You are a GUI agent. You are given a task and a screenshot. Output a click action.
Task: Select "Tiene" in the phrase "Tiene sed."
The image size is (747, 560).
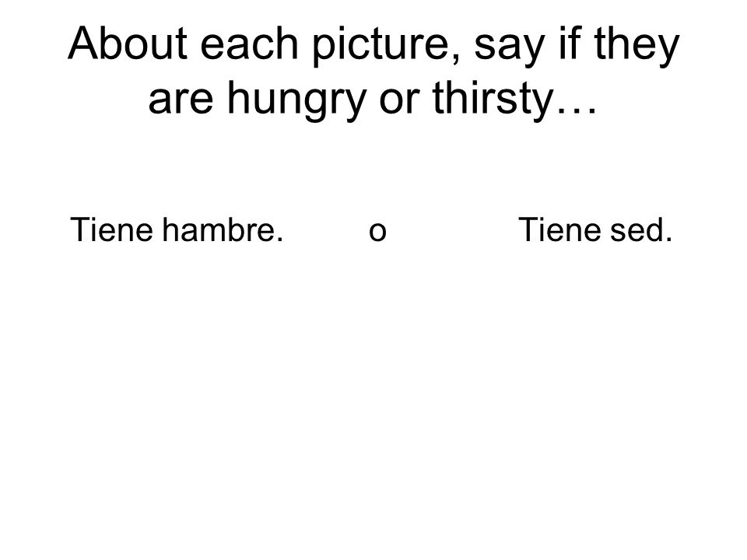(559, 229)
